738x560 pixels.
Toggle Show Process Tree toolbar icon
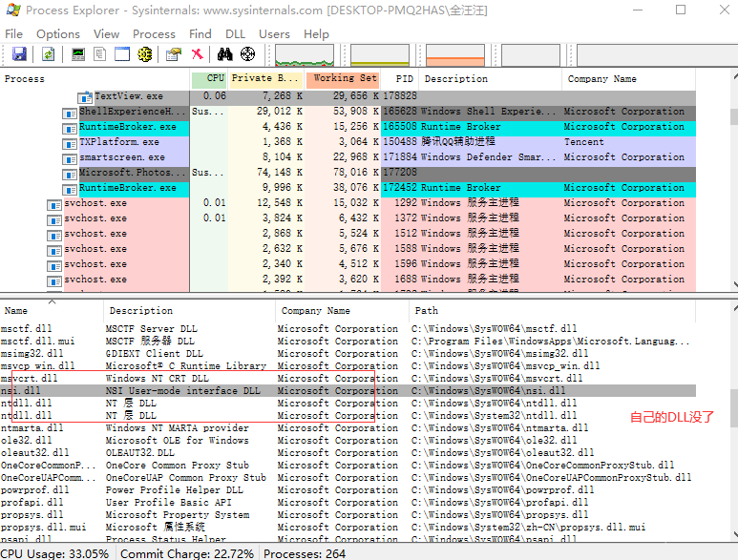pos(100,54)
